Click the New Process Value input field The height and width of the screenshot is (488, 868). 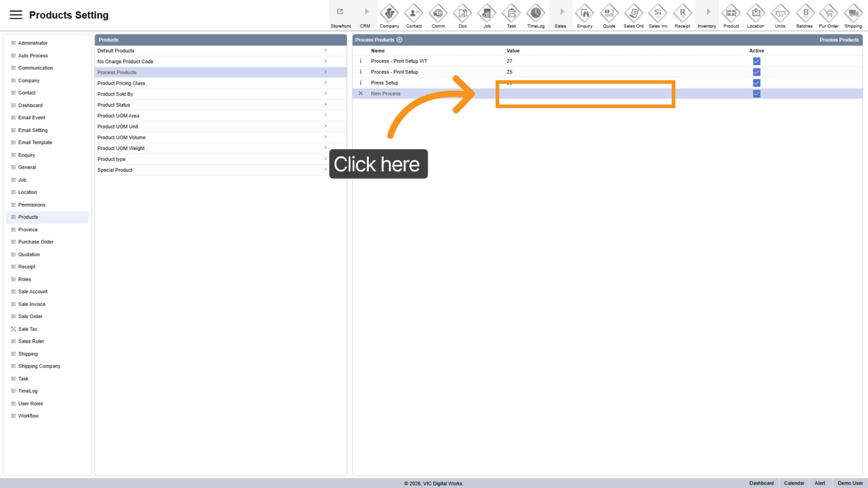point(585,93)
